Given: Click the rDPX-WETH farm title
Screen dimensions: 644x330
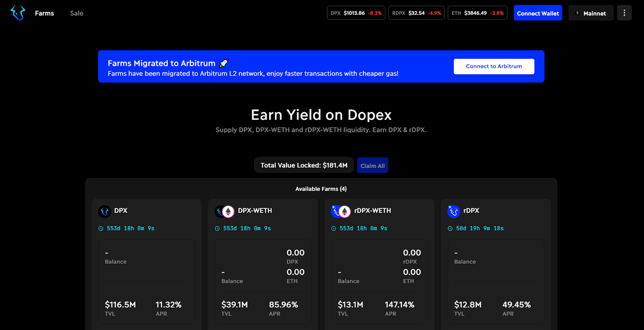Looking at the screenshot, I should (373, 211).
